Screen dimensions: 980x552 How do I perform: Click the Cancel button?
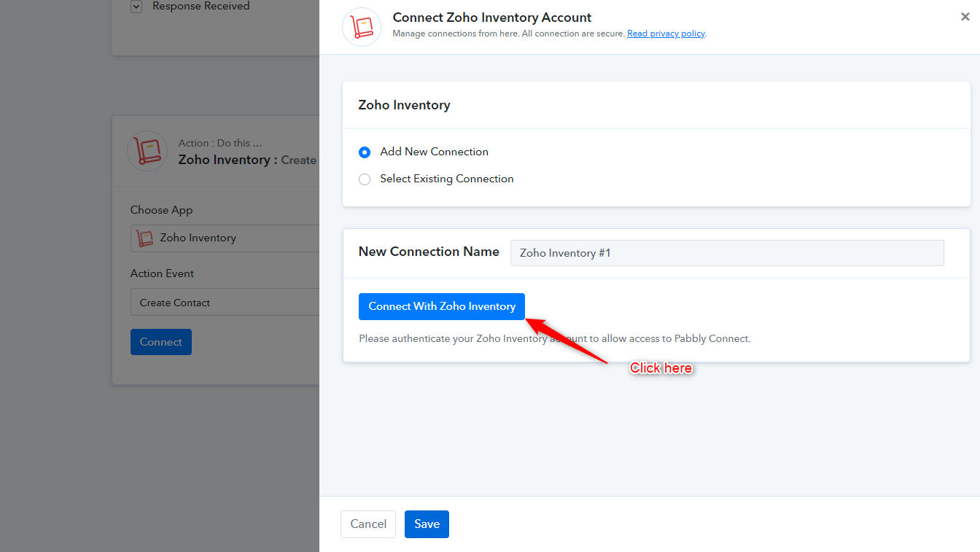[368, 524]
